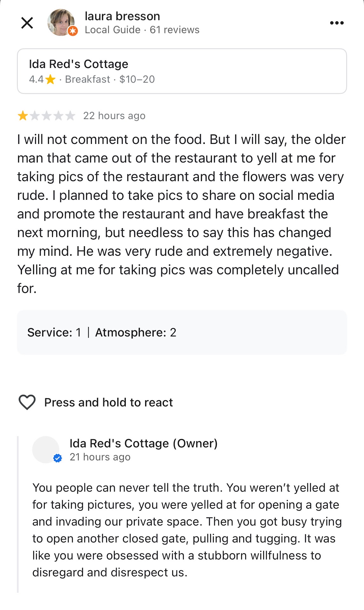The width and height of the screenshot is (364, 610).
Task: Click the $10–20 price range
Action: click(137, 79)
